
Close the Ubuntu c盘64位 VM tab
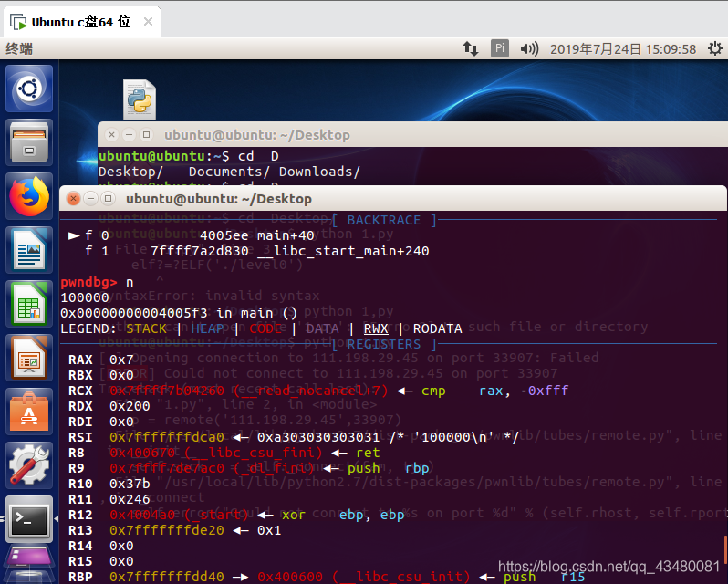point(148,21)
